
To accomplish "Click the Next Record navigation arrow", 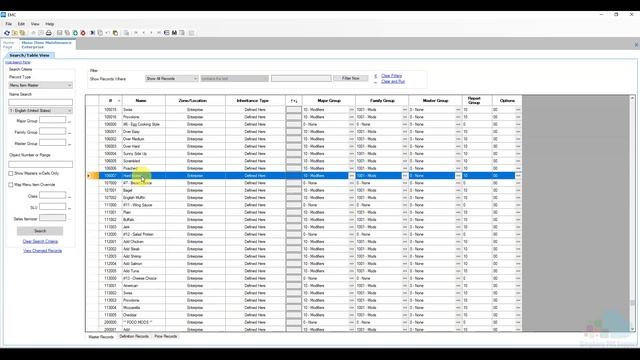I will coord(151,33).
